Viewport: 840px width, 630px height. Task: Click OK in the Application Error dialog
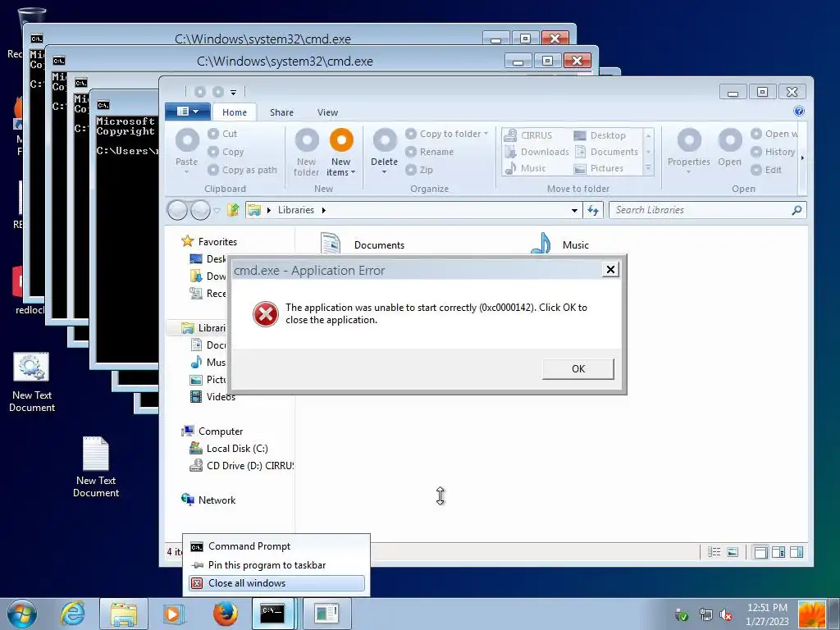click(578, 368)
